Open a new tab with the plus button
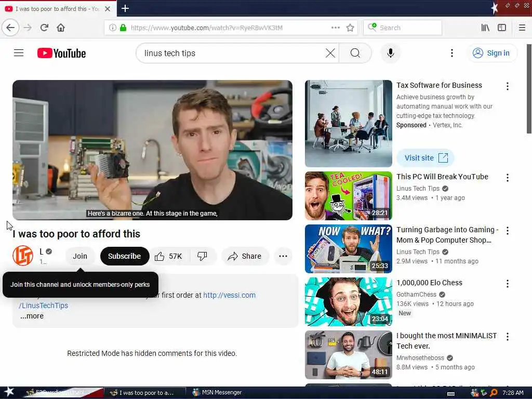Viewport: 532px width, 399px height. (125, 8)
